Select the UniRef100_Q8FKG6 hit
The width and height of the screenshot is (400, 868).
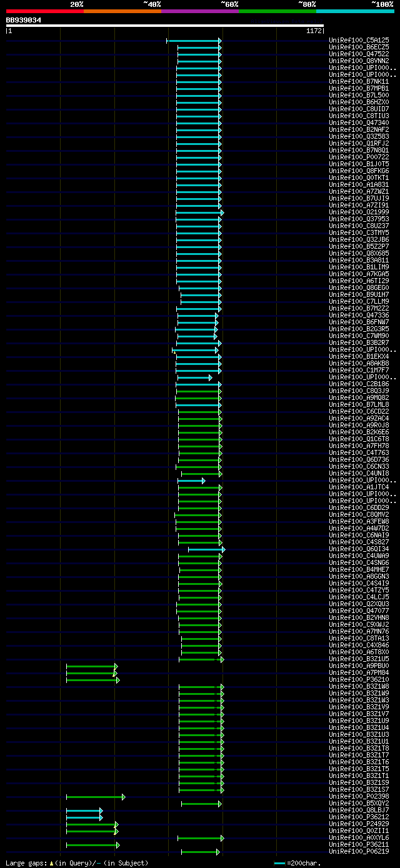359,171
